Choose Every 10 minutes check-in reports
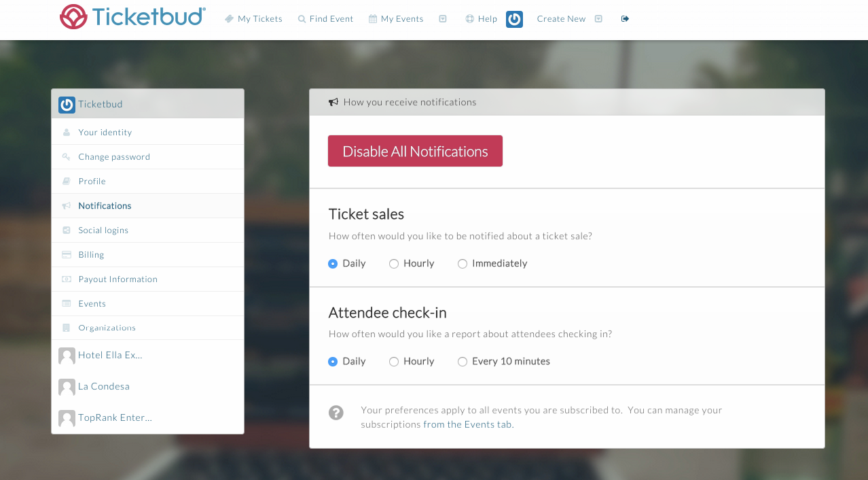The height and width of the screenshot is (480, 868). point(463,362)
